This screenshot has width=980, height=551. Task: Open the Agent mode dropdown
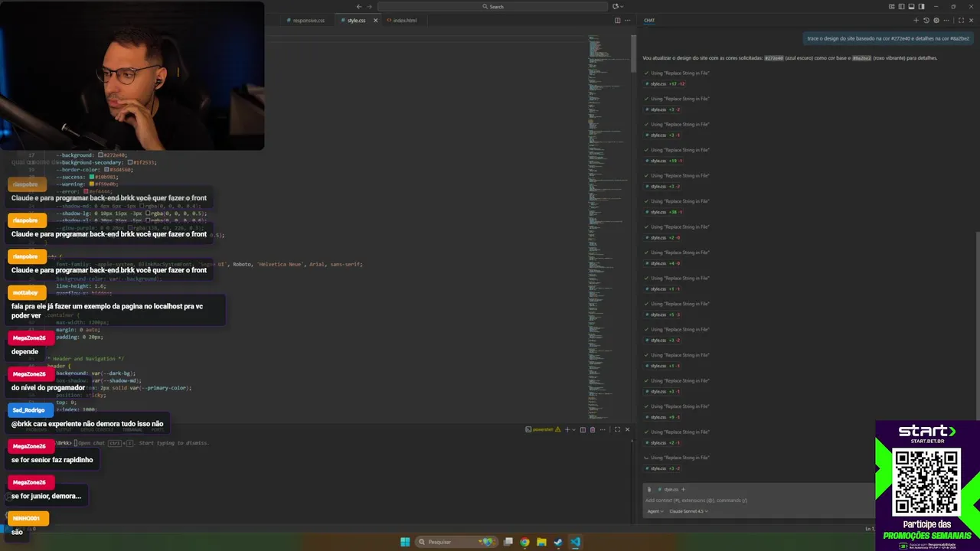click(x=655, y=511)
